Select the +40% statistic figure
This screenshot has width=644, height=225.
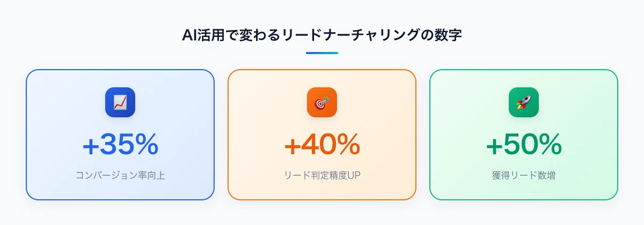pos(322,144)
